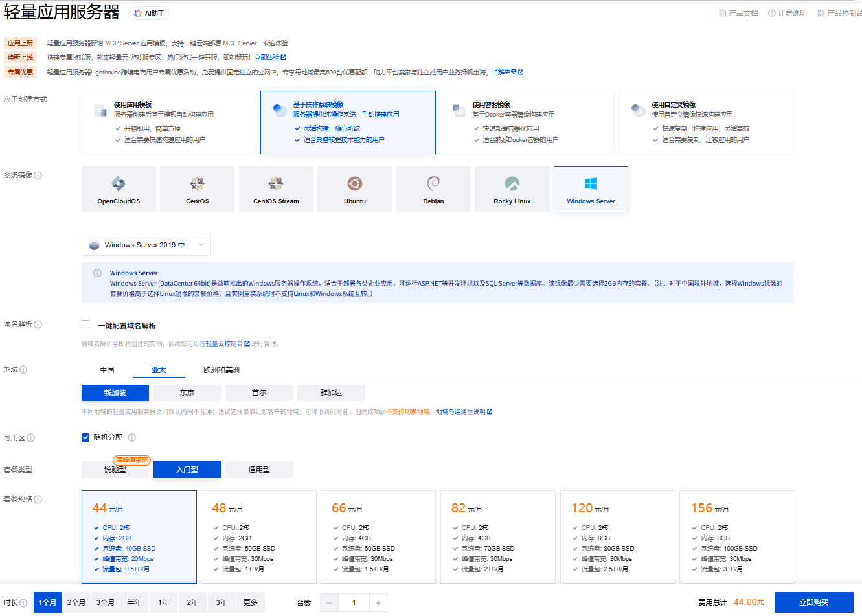Select 首尔 region

tap(259, 393)
